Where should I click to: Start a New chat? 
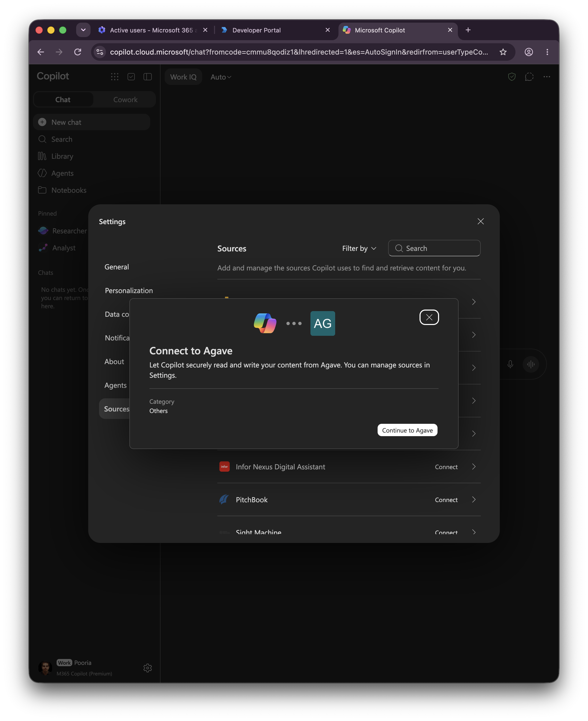(92, 122)
